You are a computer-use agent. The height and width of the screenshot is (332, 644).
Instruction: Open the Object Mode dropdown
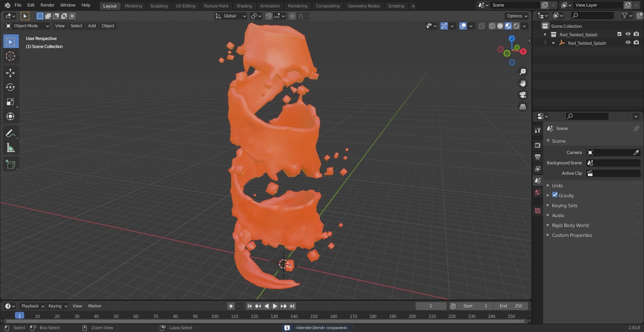27,26
